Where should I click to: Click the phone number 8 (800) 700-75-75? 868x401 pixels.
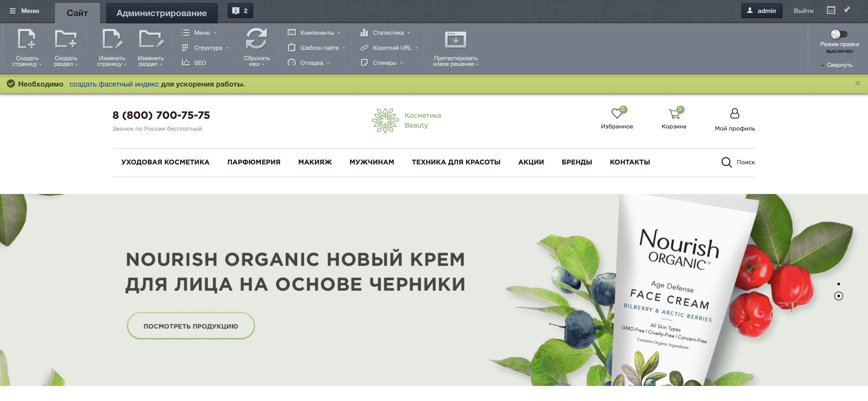(x=161, y=115)
